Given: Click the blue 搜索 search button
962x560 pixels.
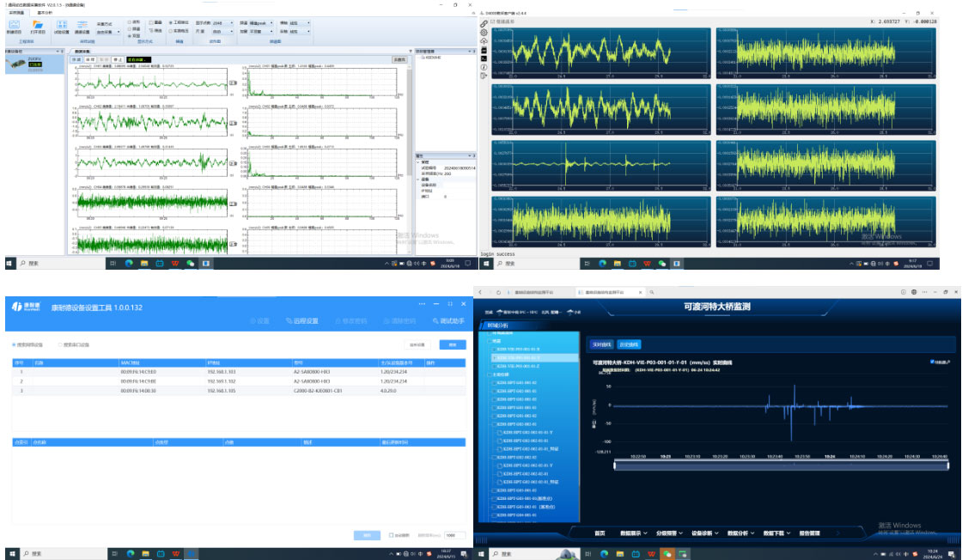Looking at the screenshot, I should 448,345.
